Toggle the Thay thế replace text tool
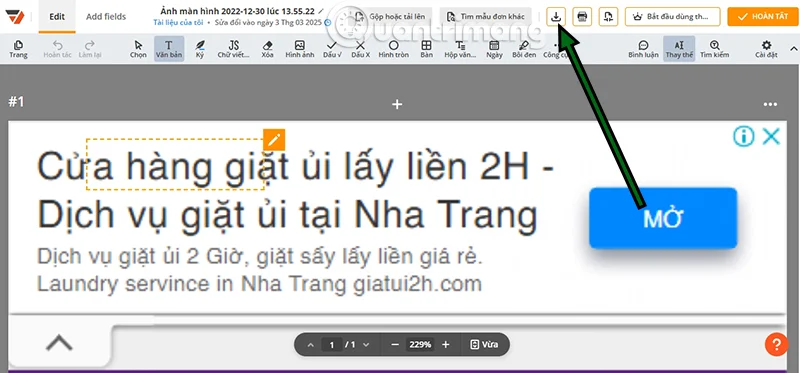This screenshot has width=800, height=373. (679, 49)
